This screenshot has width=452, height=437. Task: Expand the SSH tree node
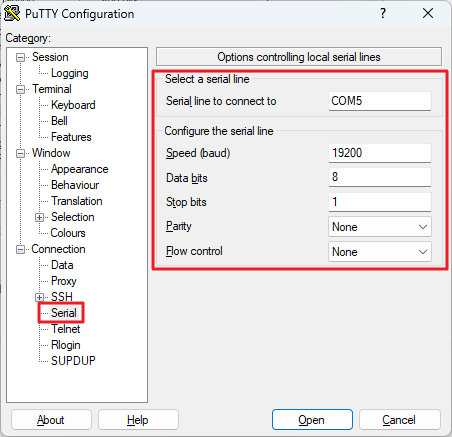coord(39,297)
